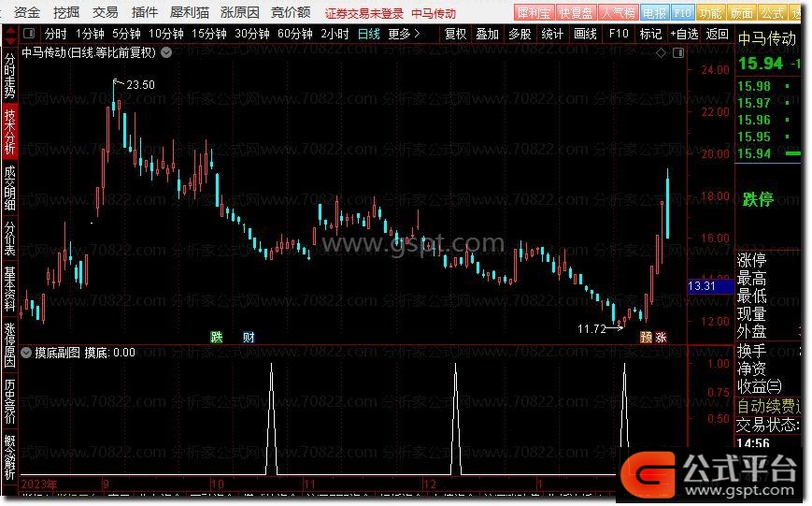Click the 2023年 label on time axis
This screenshot has width=812, height=506.
tap(39, 484)
